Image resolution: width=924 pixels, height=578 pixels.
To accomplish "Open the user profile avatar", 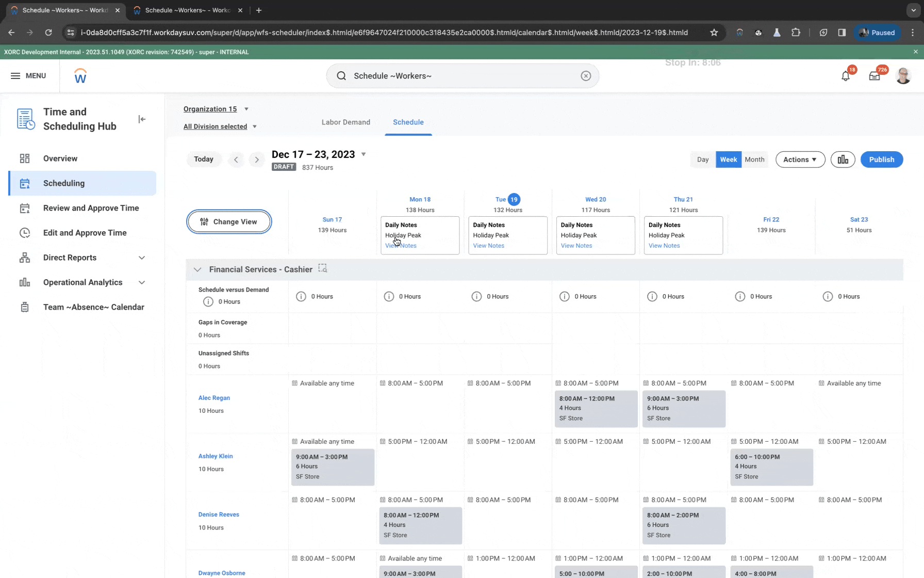I will pyautogui.click(x=903, y=76).
